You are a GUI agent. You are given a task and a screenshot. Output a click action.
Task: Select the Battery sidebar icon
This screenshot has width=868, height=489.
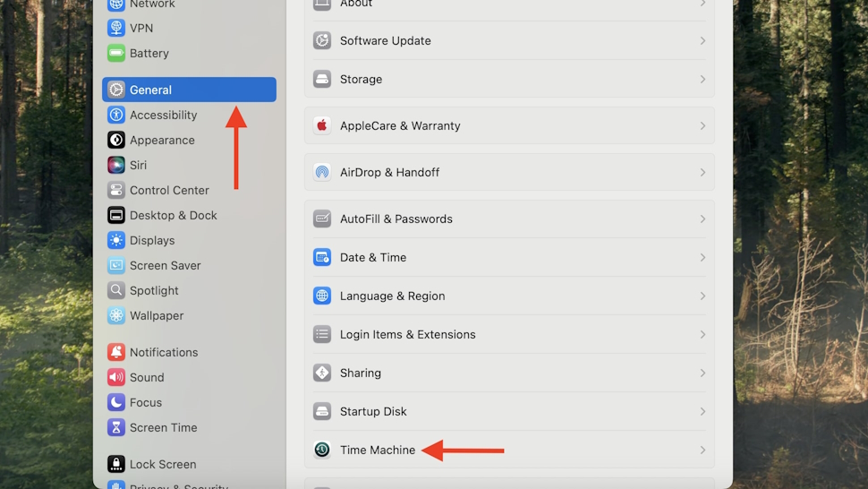pos(116,53)
